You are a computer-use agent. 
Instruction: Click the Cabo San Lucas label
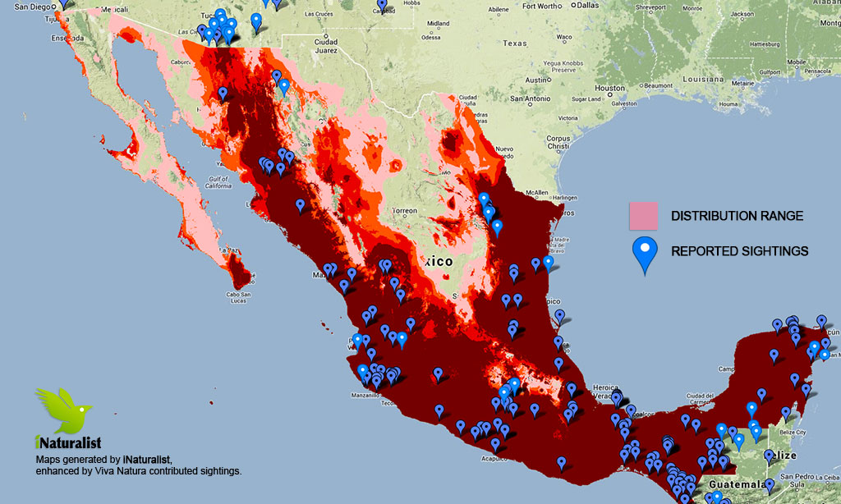[x=238, y=298]
